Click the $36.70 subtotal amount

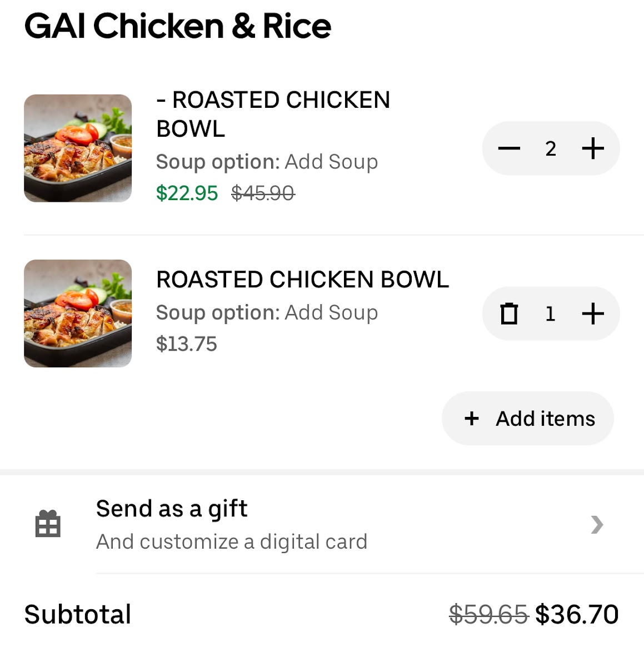pyautogui.click(x=577, y=615)
